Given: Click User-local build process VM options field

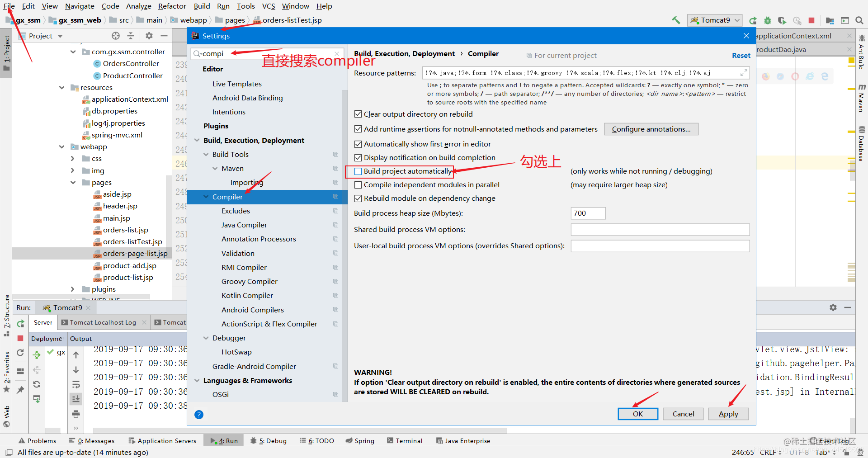Looking at the screenshot, I should pyautogui.click(x=660, y=246).
